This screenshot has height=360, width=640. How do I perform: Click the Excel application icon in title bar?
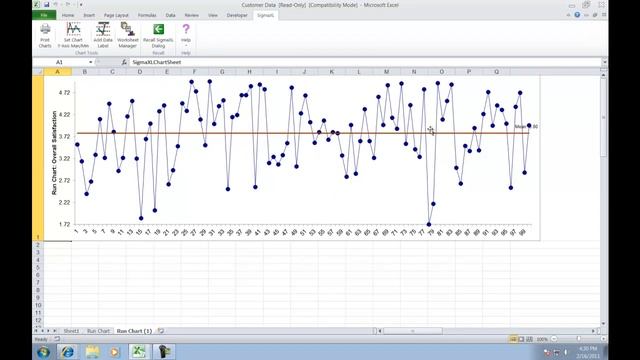tap(36, 5)
